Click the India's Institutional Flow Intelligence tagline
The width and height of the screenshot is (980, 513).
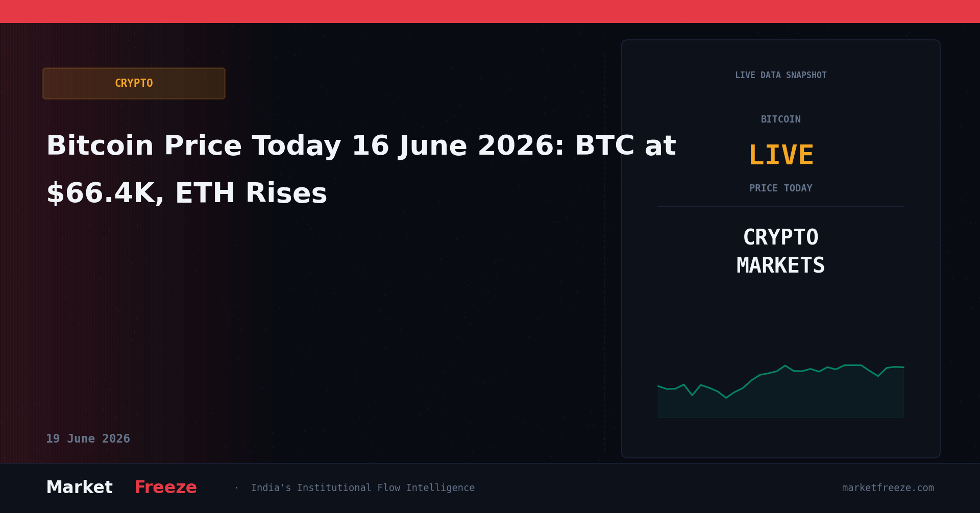tap(362, 488)
